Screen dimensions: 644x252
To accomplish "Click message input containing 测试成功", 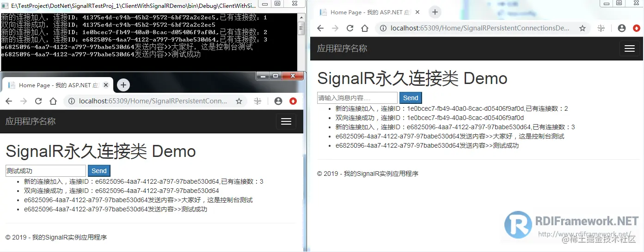I will pyautogui.click(x=46, y=171).
